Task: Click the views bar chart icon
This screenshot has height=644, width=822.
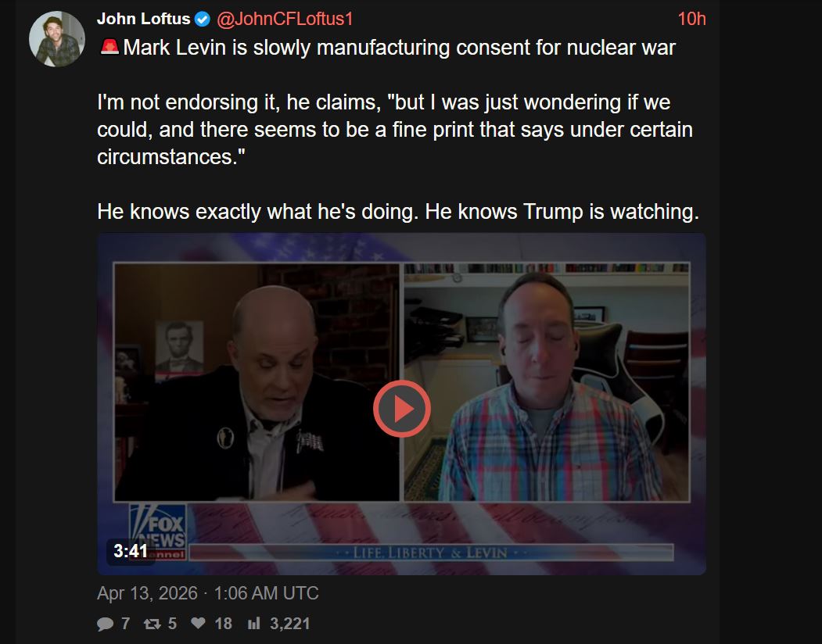Action: (253, 624)
